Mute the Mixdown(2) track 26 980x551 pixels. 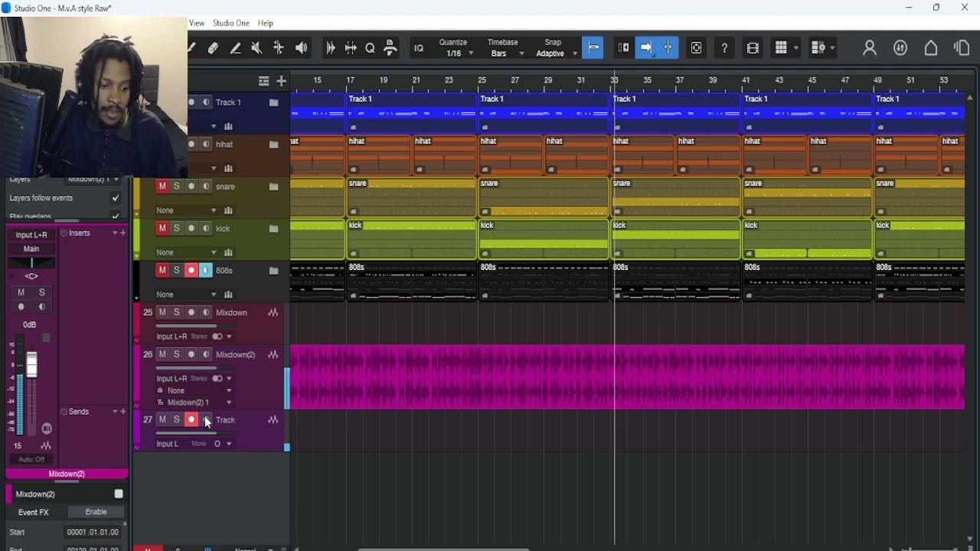pyautogui.click(x=162, y=355)
